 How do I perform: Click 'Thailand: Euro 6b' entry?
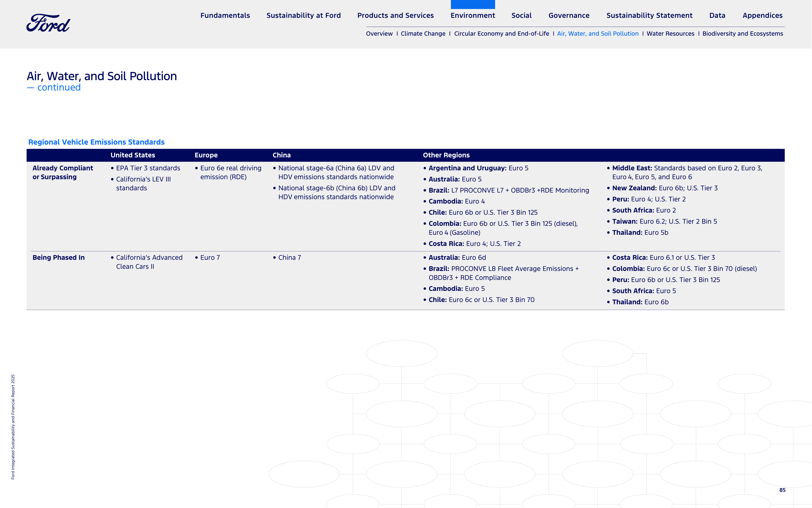click(x=640, y=302)
